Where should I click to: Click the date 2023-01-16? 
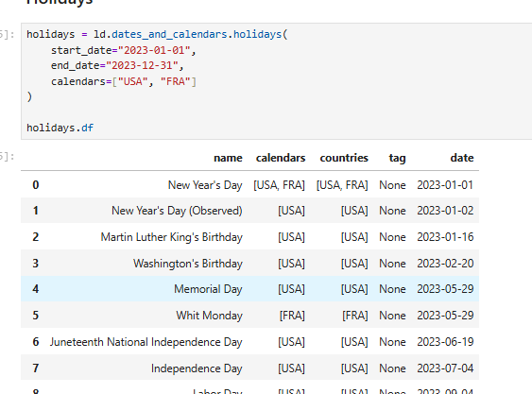[x=445, y=237]
